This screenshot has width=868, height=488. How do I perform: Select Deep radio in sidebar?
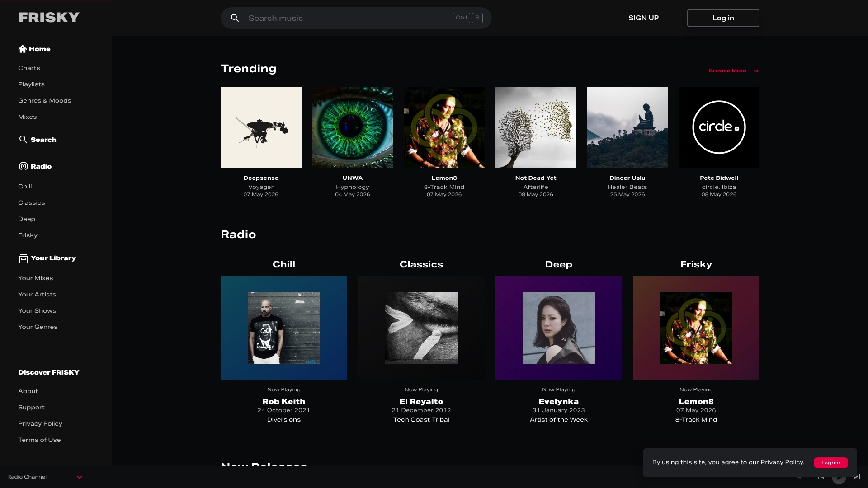(x=27, y=219)
